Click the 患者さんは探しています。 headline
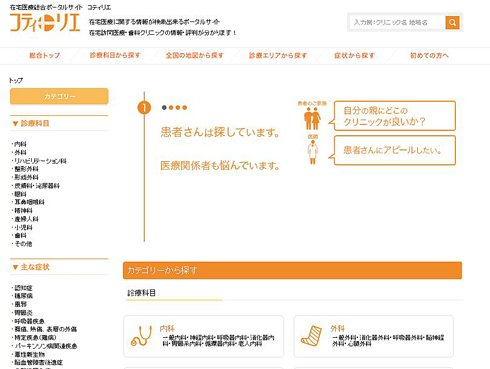The image size is (490, 369). click(220, 132)
